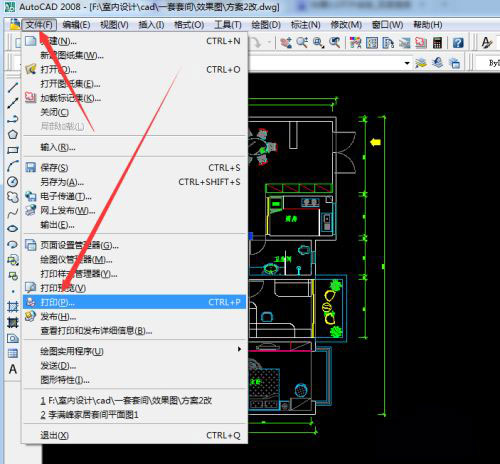
Task: Open the Sheet Set Manager icon
Action: 404,43
